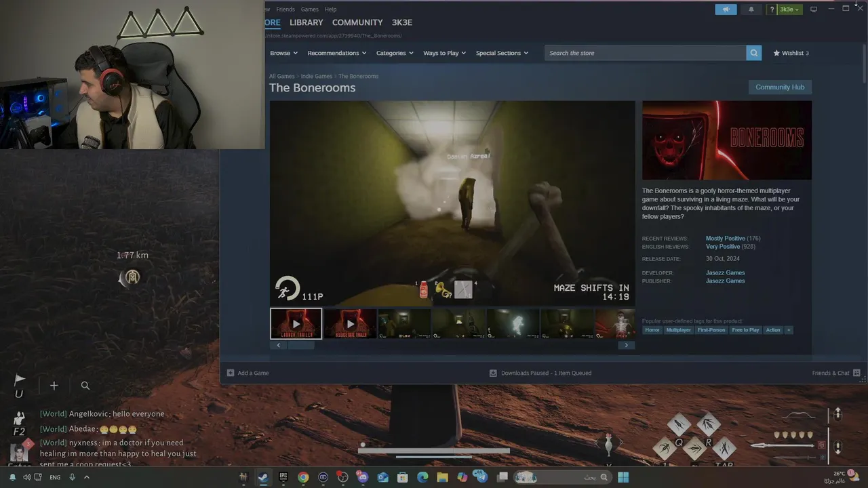The image size is (868, 488).
Task: Open the taskbar volume icon
Action: point(27,477)
